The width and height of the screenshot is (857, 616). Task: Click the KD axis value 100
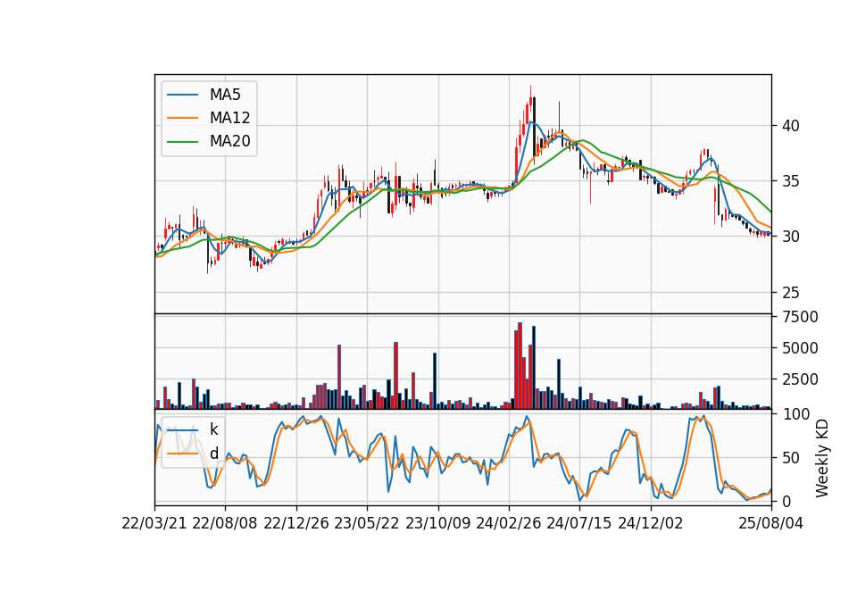tap(795, 414)
